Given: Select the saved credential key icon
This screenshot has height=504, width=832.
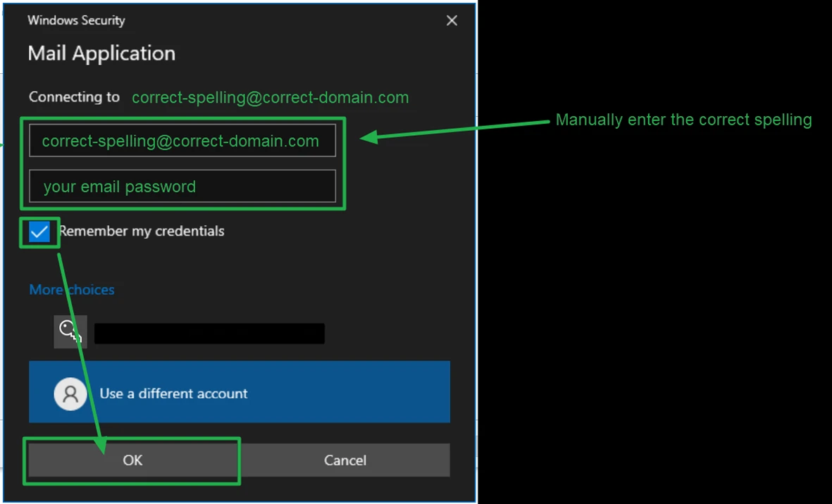Looking at the screenshot, I should (70, 332).
